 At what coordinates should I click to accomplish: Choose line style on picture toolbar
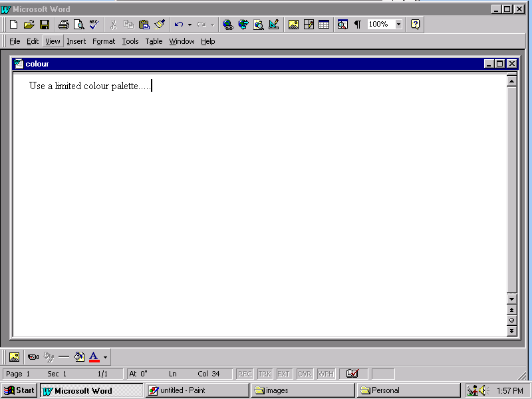point(64,357)
